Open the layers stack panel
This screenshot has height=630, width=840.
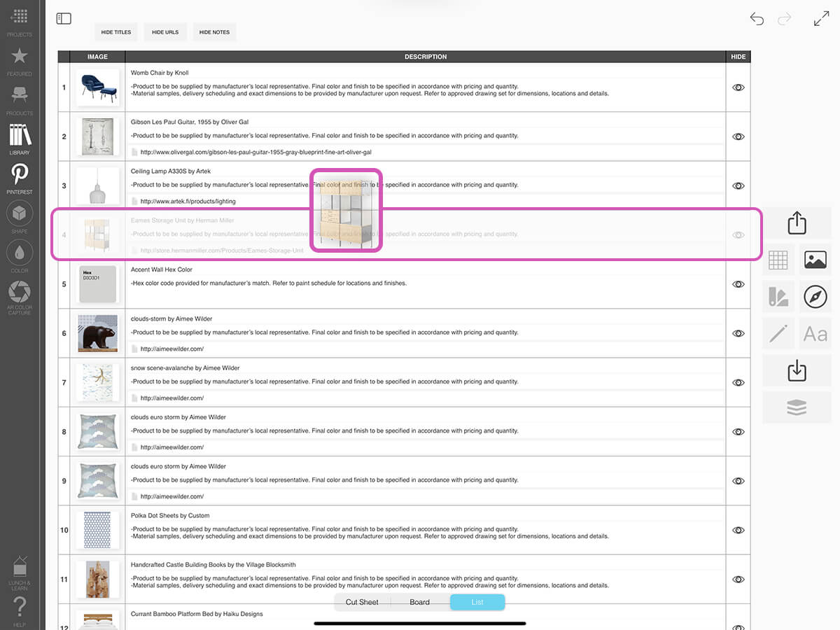[797, 407]
